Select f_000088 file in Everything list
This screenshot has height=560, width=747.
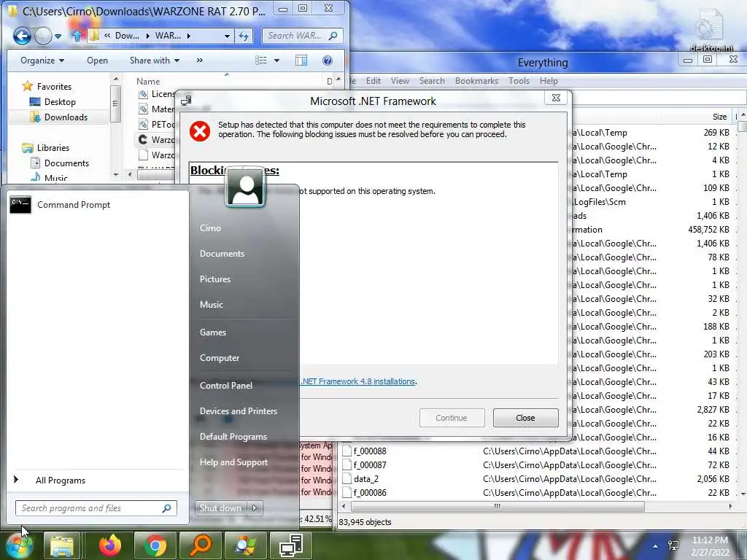pyautogui.click(x=370, y=451)
